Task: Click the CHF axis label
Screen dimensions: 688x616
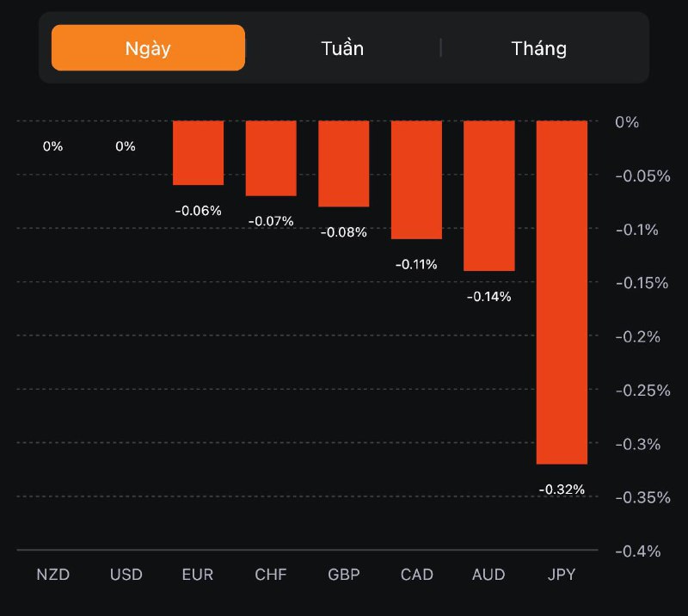Action: click(x=271, y=575)
